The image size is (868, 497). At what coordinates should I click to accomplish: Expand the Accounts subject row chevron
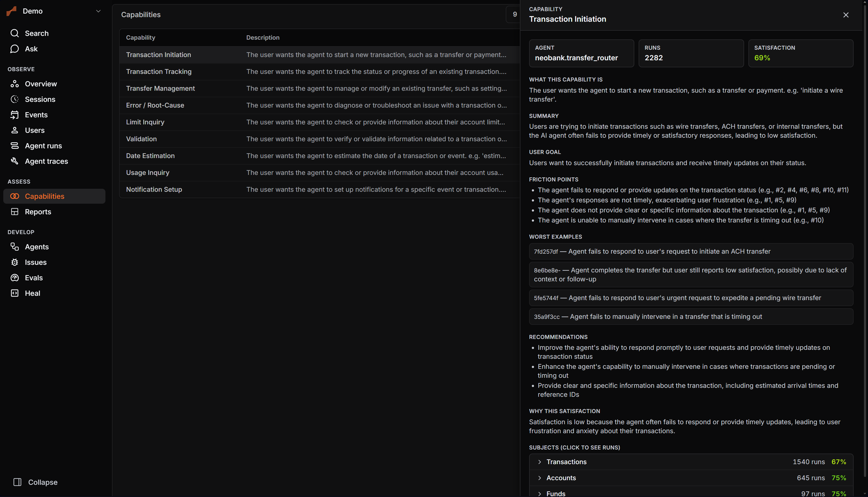539,478
